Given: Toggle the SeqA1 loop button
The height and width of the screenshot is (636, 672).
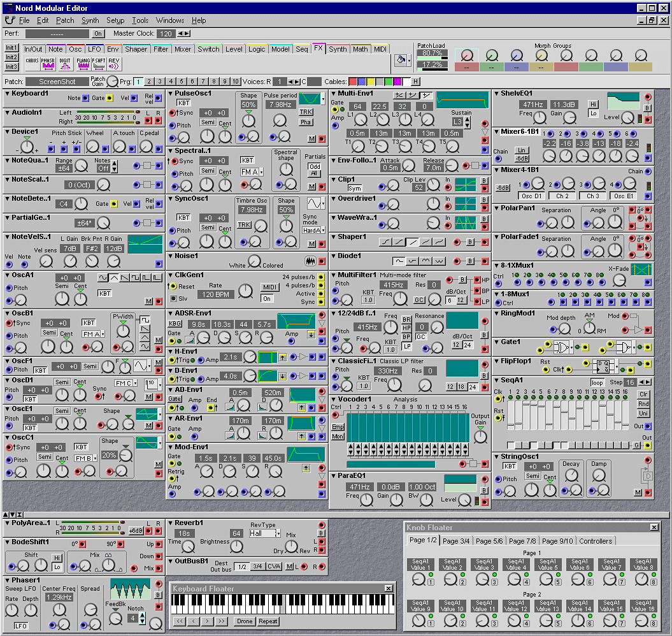Looking at the screenshot, I should 597,382.
